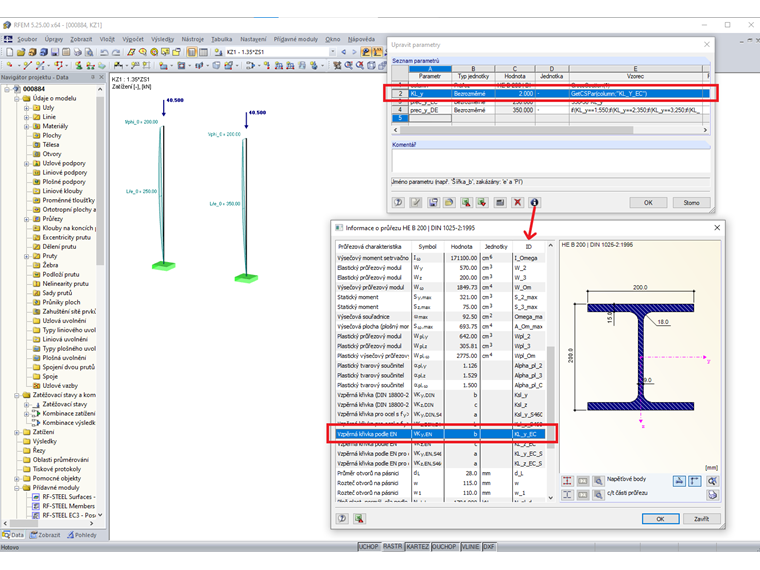
Task: Expand the Uzly tree node
Action: pos(27,108)
